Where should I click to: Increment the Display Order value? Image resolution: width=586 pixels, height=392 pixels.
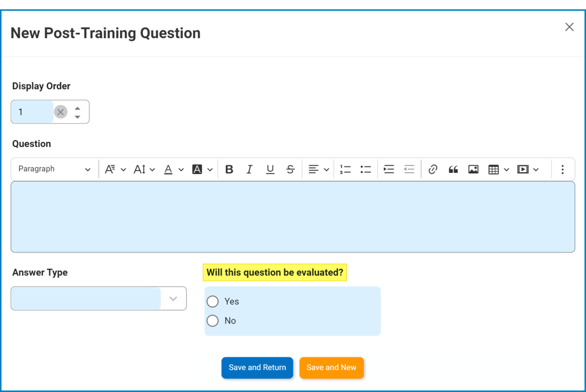(x=77, y=108)
